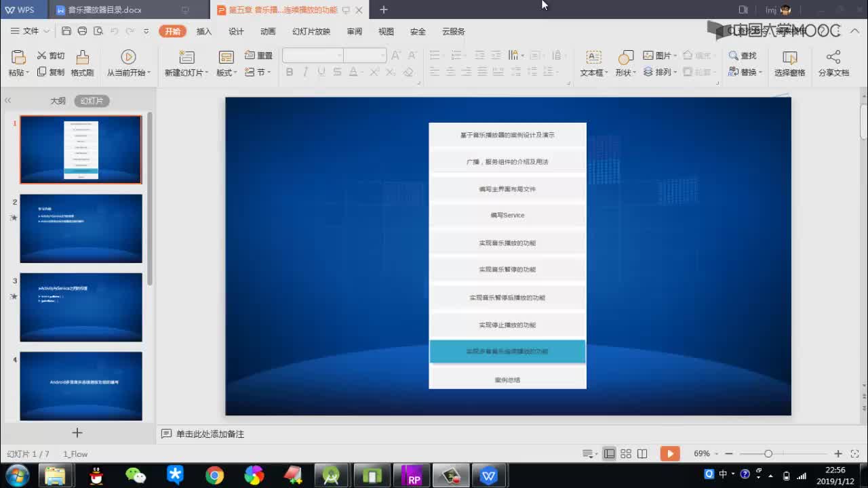The width and height of the screenshot is (868, 488).
Task: Click the Cut (剪切) scissors button
Action: coord(51,56)
